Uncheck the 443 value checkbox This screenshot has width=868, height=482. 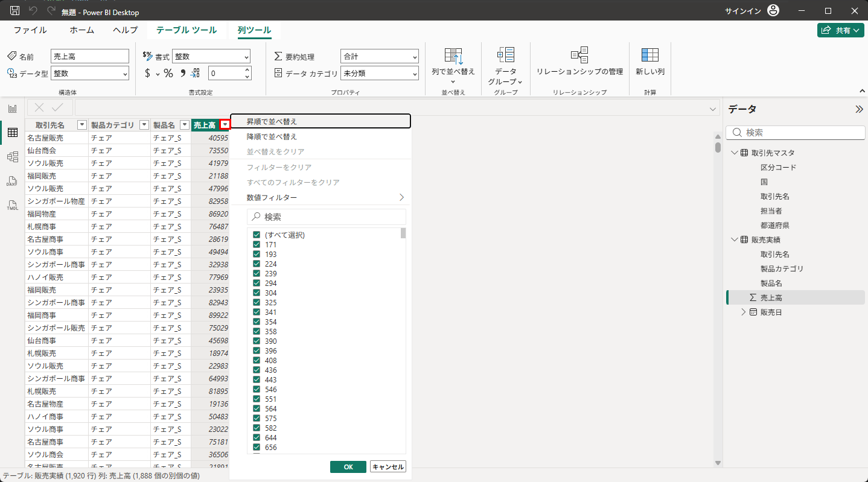257,379
